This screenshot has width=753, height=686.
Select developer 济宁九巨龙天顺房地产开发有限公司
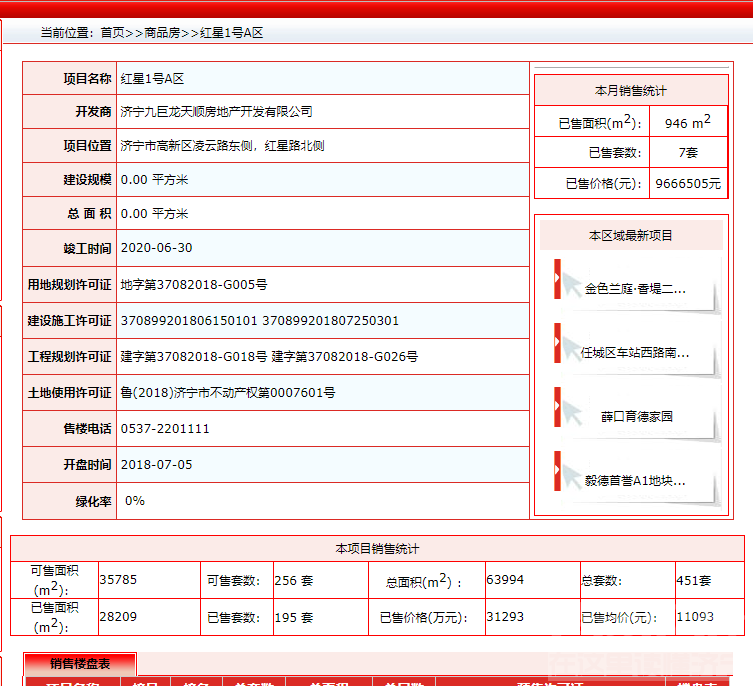click(x=216, y=112)
